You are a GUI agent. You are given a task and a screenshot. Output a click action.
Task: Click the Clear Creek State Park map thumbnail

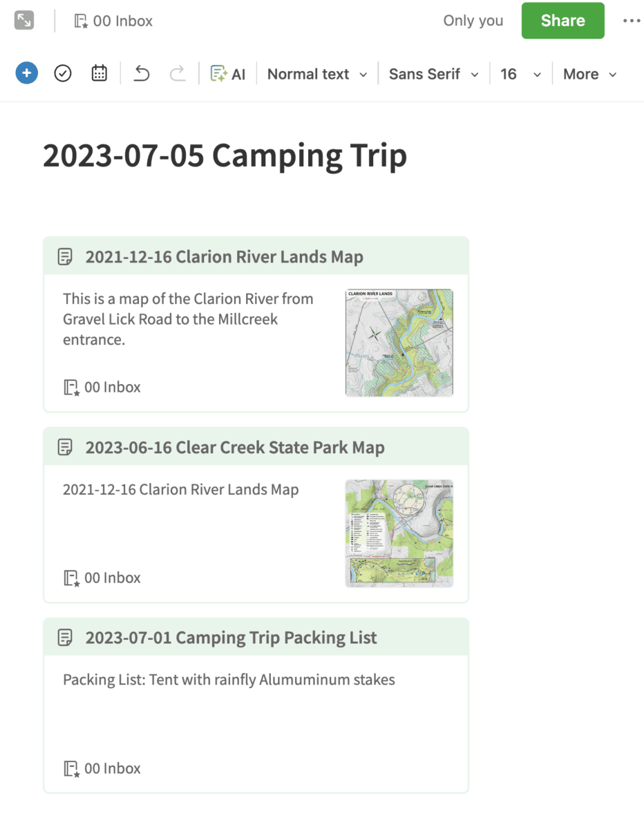coord(399,533)
